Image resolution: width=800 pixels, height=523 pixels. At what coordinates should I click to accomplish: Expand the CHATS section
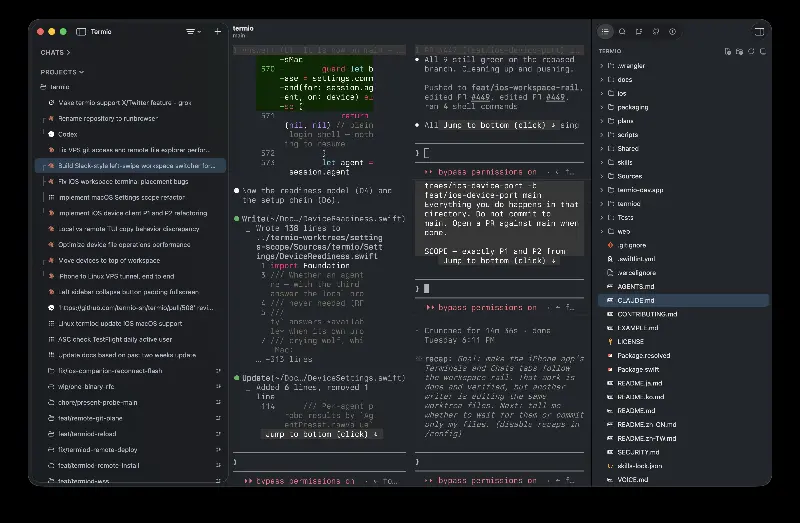[x=55, y=53]
